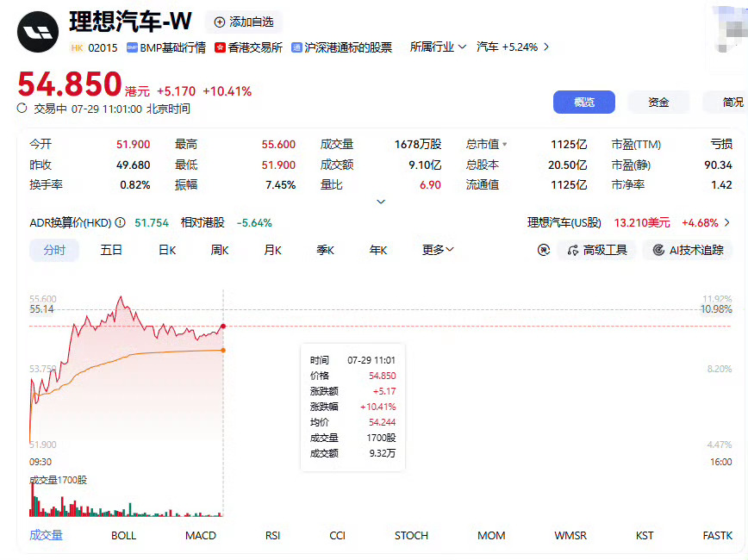Click the current price 54.850
The height and width of the screenshot is (560, 748).
pyautogui.click(x=70, y=84)
